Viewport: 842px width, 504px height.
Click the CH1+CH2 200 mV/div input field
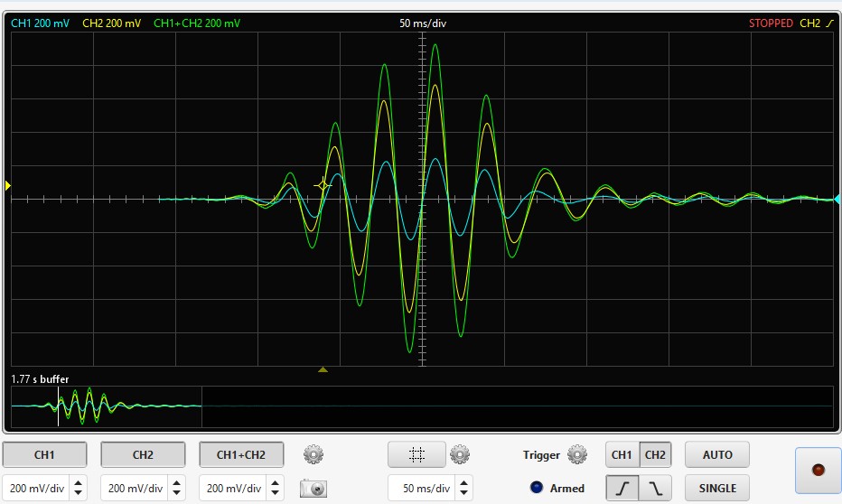[233, 488]
